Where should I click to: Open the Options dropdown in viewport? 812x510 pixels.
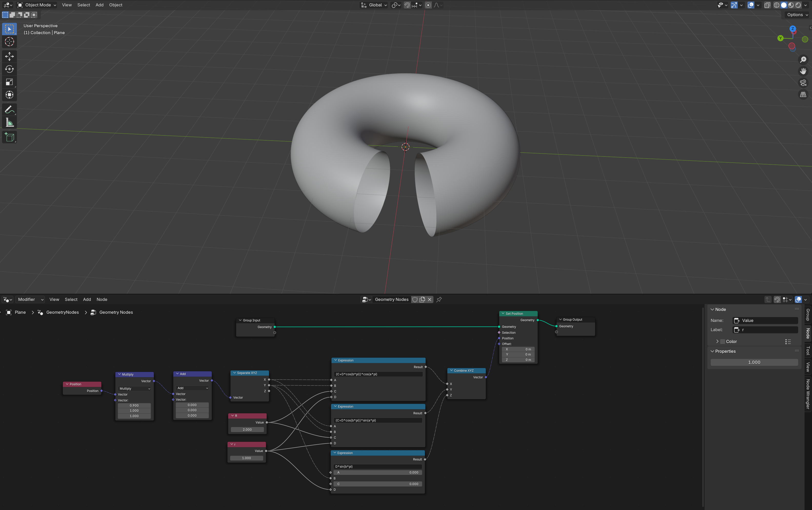[x=797, y=15]
